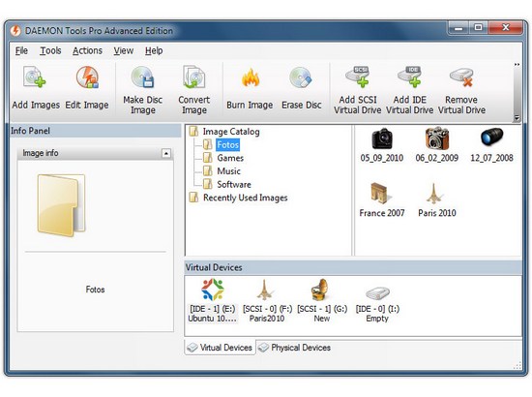Image resolution: width=532 pixels, height=397 pixels.
Task: Minimize the DAEMON Tools window
Action: coord(458,28)
